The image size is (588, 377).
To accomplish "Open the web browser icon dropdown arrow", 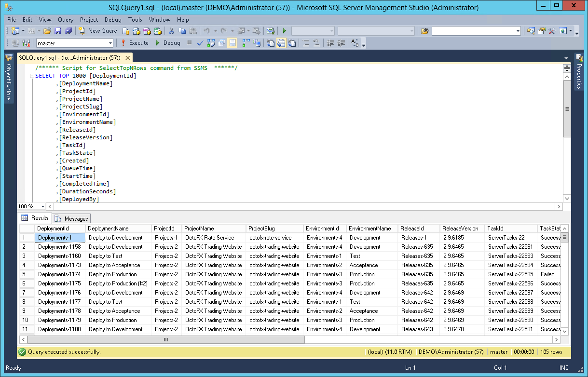I will coord(571,31).
